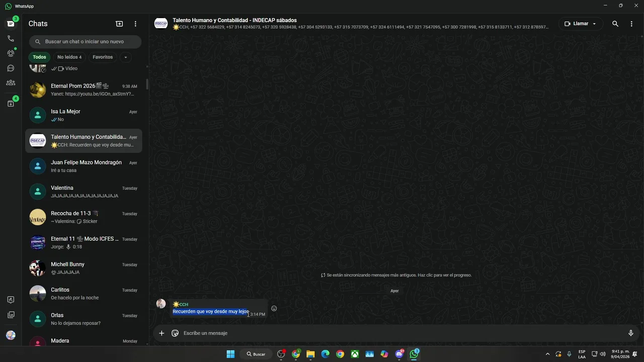Click Carlitos profile avatar
644x362 pixels.
[x=38, y=294]
